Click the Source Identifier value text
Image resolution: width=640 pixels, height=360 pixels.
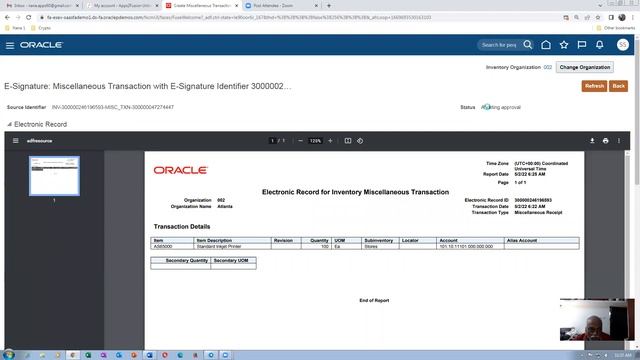click(x=113, y=107)
